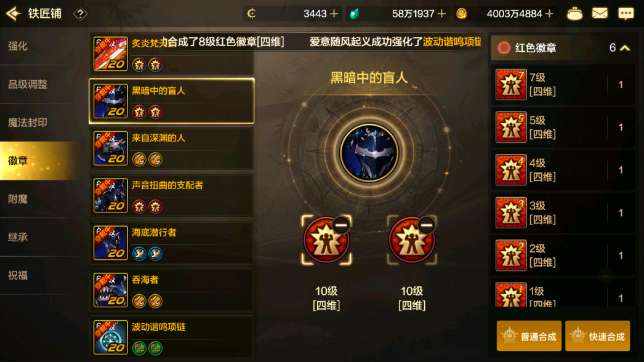Remove the right 10级 emblem with minus

[426, 225]
